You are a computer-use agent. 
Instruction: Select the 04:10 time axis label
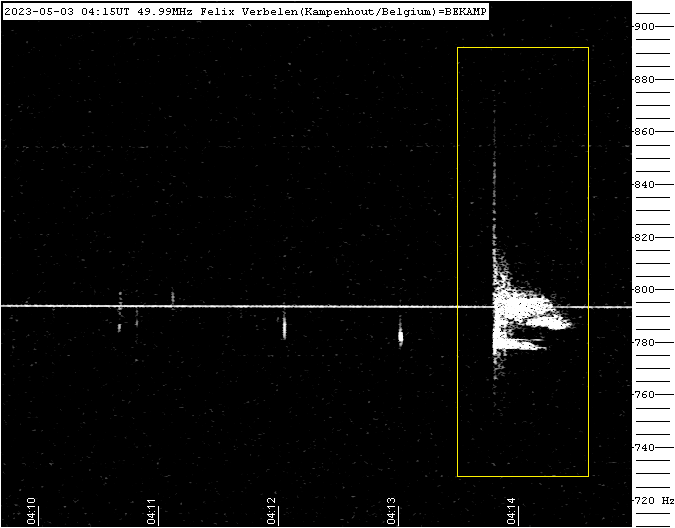(x=31, y=511)
